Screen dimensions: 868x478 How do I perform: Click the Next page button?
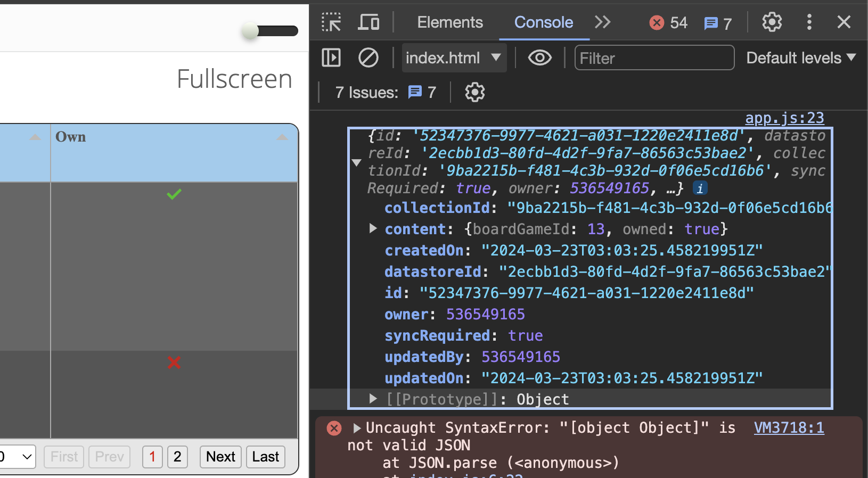[220, 457]
